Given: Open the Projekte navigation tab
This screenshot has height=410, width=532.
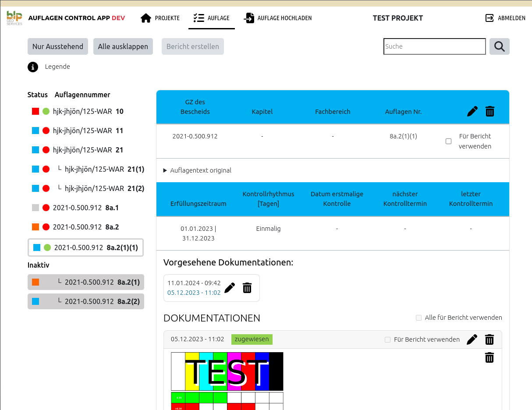Looking at the screenshot, I should 160,18.
